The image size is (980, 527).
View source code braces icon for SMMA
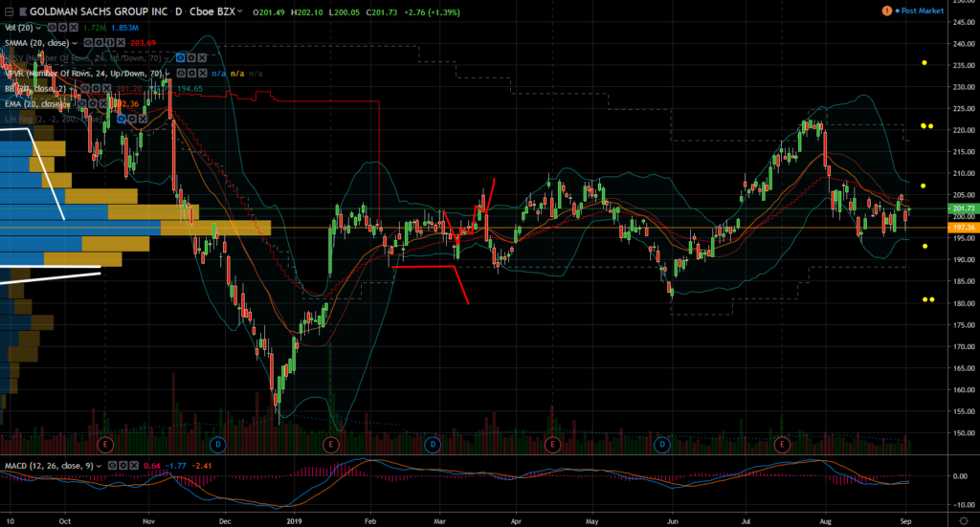coord(110,42)
